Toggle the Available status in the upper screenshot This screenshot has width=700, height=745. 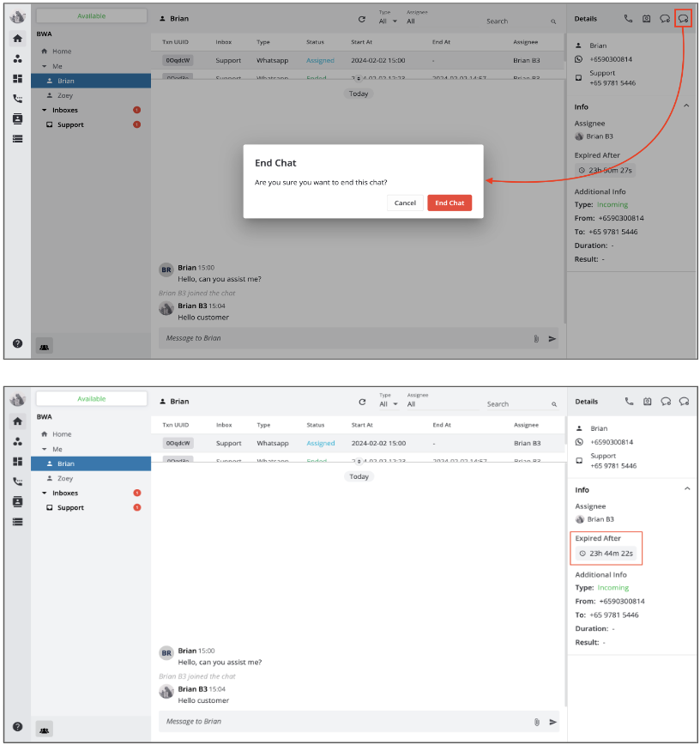click(x=92, y=15)
